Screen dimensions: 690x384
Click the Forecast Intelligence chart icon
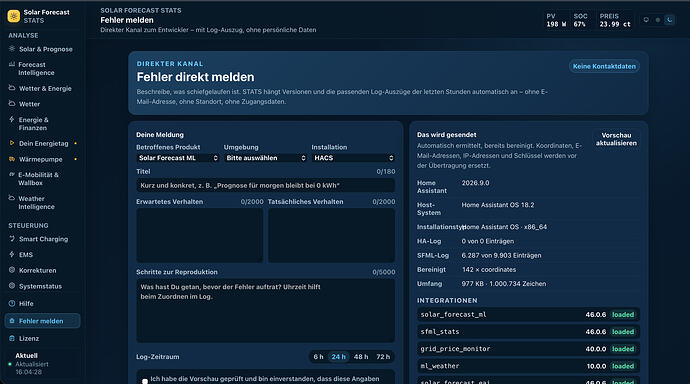click(12, 64)
